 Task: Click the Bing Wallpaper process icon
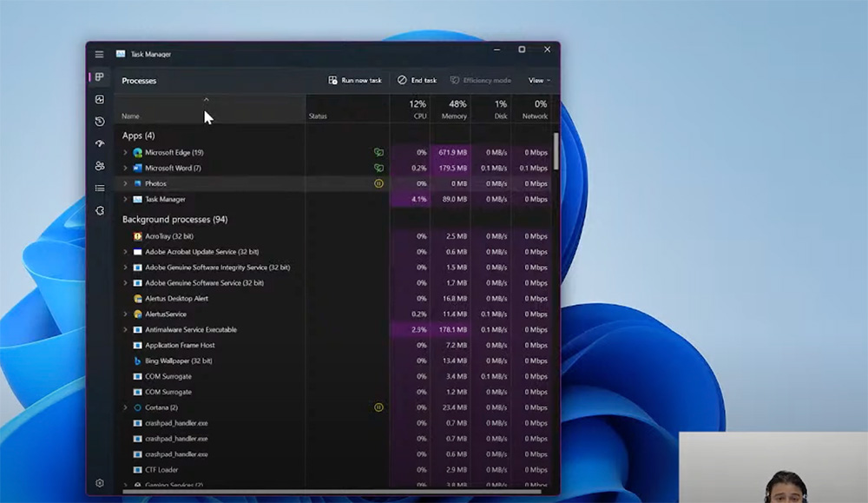point(137,361)
